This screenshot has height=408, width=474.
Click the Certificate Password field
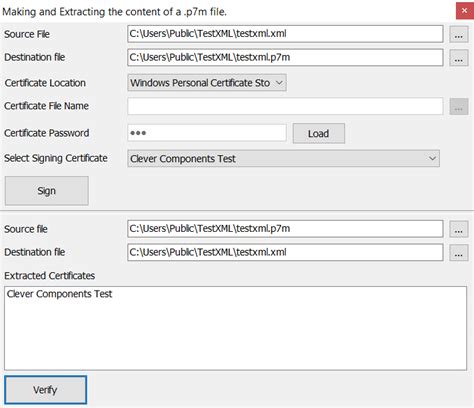click(207, 133)
